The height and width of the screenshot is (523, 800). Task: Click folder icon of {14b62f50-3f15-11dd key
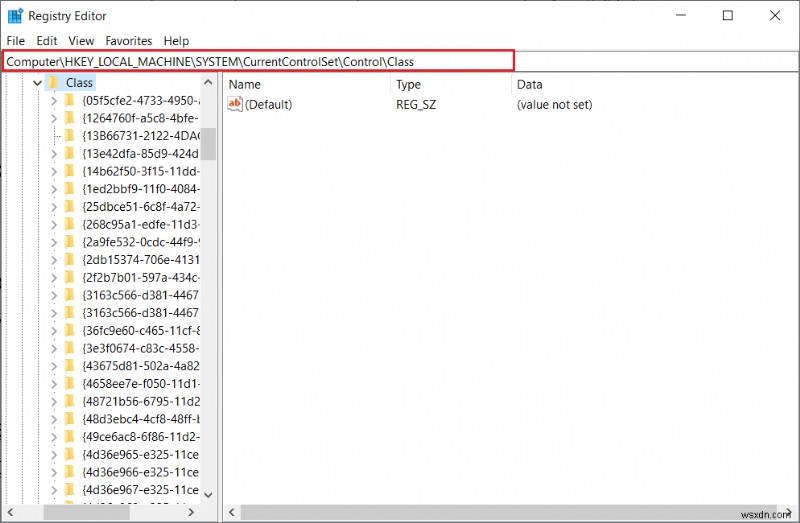pyautogui.click(x=70, y=171)
